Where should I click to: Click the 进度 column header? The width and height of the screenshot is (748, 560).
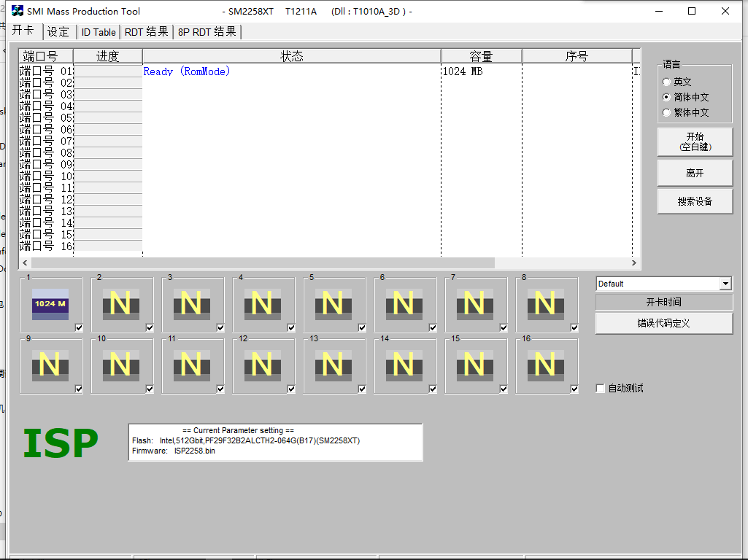point(108,56)
